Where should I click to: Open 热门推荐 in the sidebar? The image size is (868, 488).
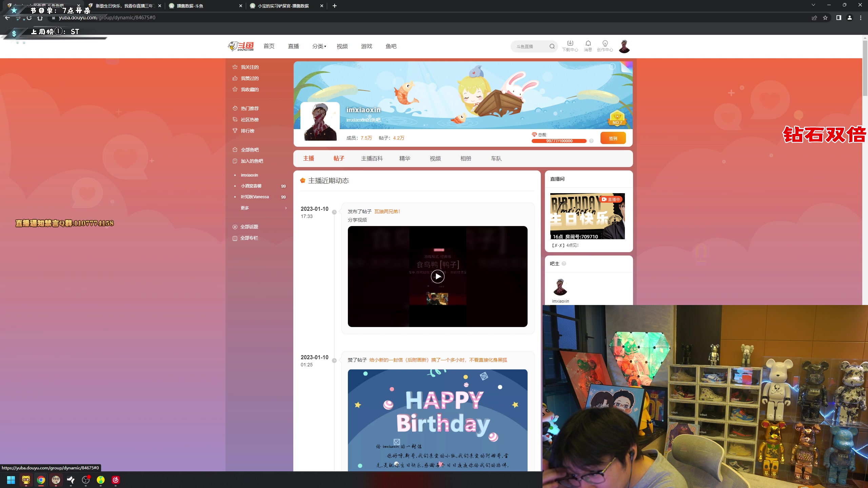click(250, 108)
